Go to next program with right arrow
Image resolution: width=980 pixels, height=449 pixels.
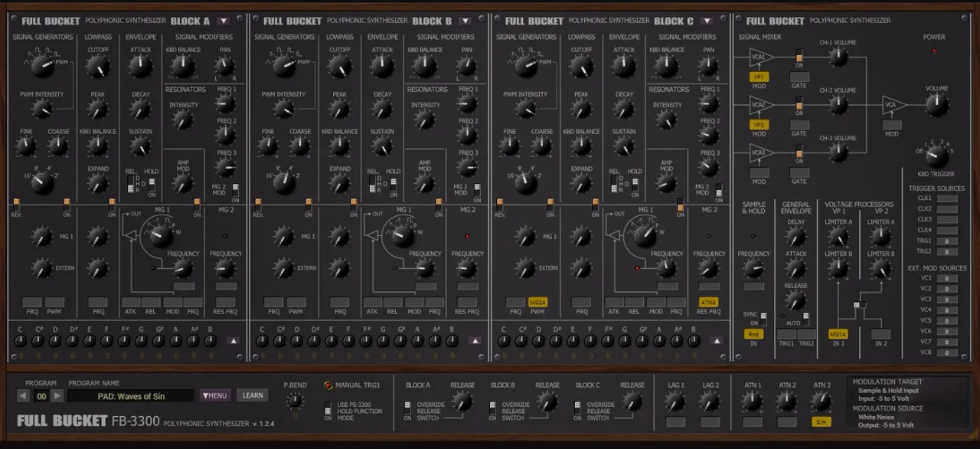tap(57, 396)
